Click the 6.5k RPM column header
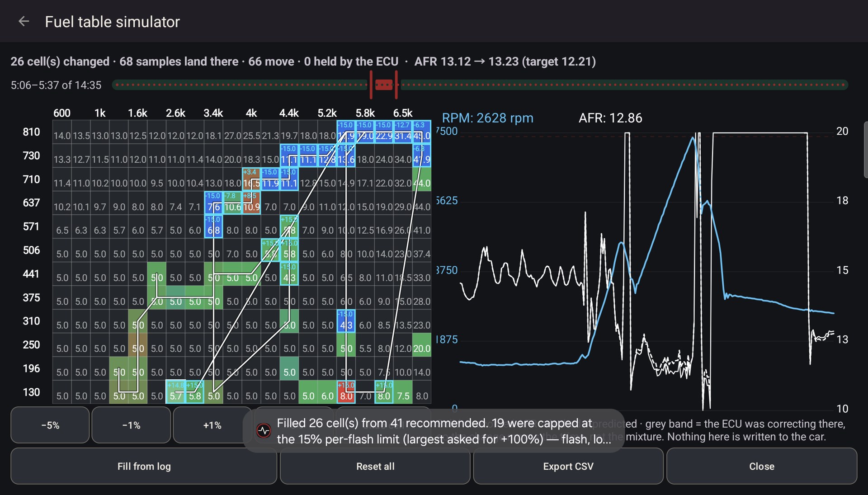Screen dimensions: 868x495 (403, 113)
